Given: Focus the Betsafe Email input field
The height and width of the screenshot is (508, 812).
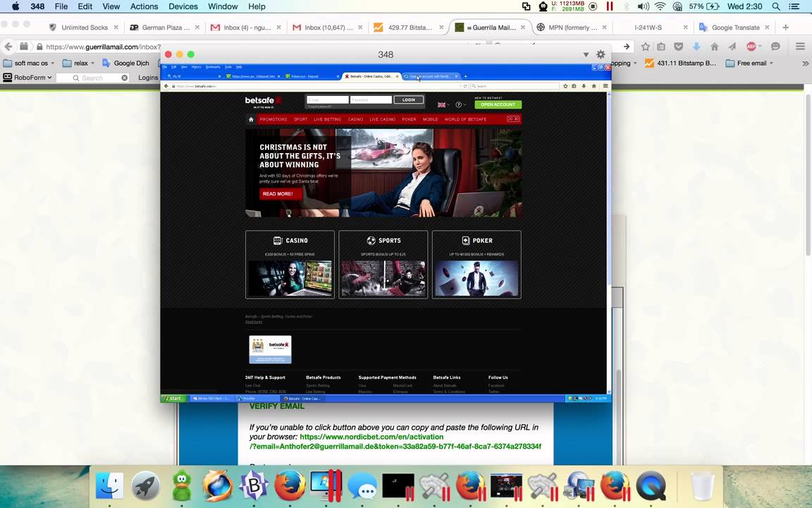Looking at the screenshot, I should point(327,99).
